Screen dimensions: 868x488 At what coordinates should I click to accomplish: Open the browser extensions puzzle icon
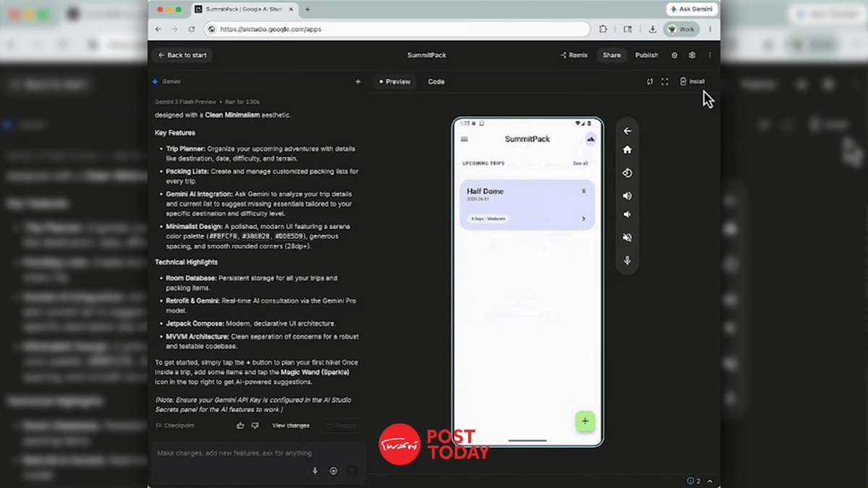click(x=603, y=29)
